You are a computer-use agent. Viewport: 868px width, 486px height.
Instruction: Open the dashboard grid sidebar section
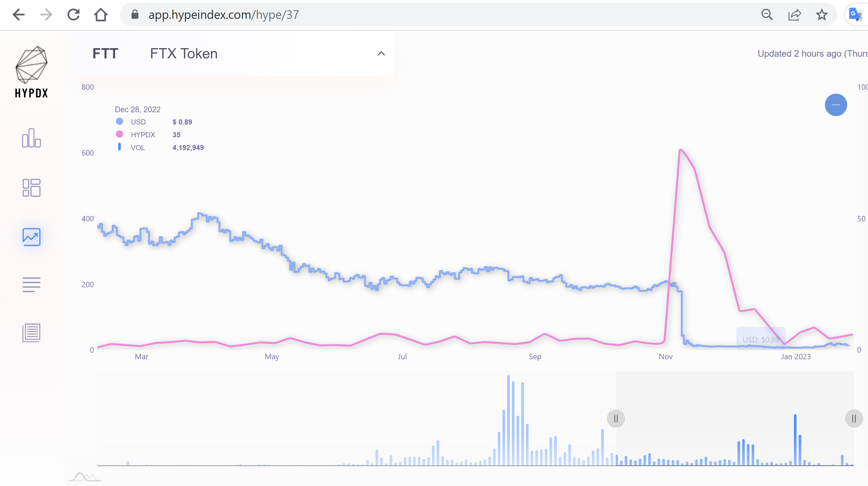(31, 187)
